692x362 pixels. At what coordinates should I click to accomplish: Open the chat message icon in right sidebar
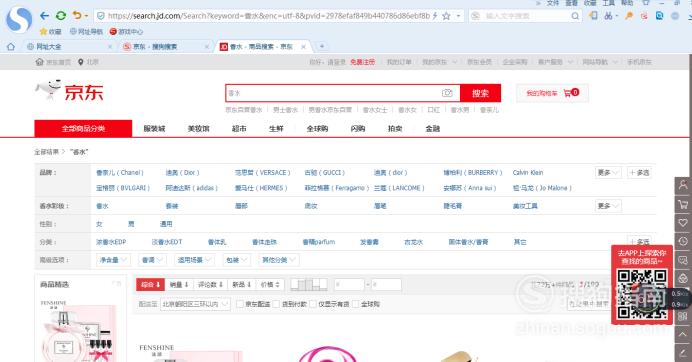(683, 260)
